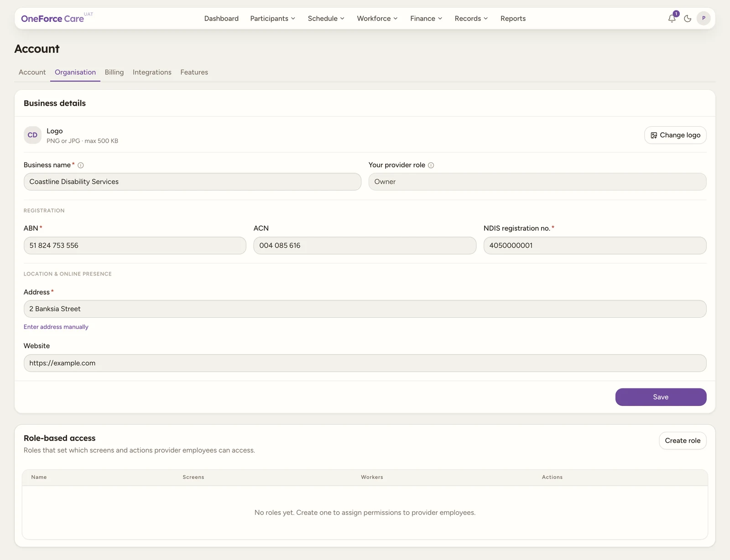Click the Your provider role field
Screen dimensions: 730x560
(537, 181)
